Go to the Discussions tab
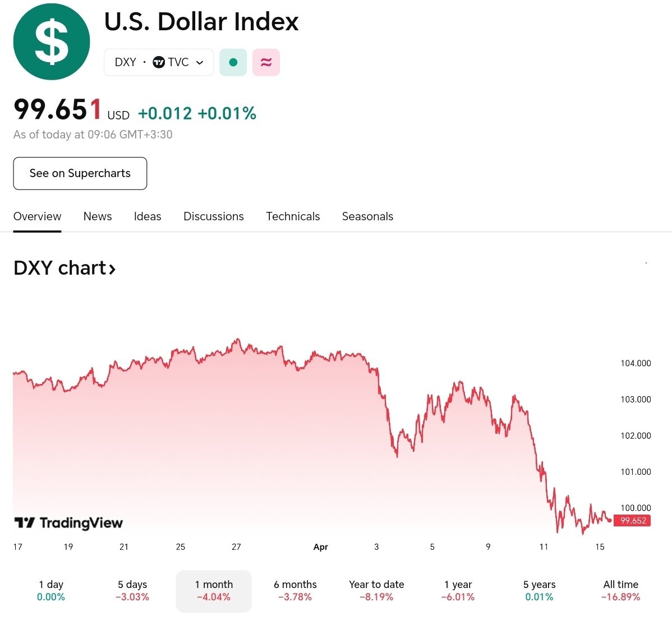Image resolution: width=672 pixels, height=634 pixels. 214,216
